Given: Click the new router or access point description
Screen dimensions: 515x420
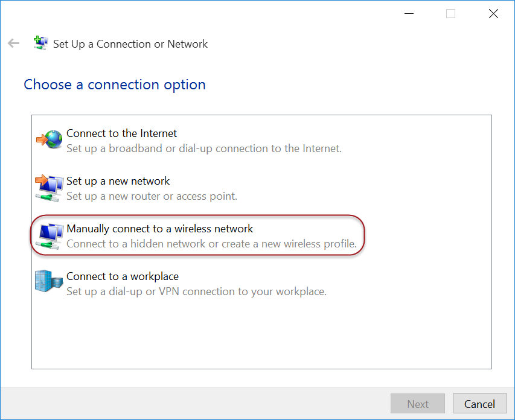Looking at the screenshot, I should 152,196.
